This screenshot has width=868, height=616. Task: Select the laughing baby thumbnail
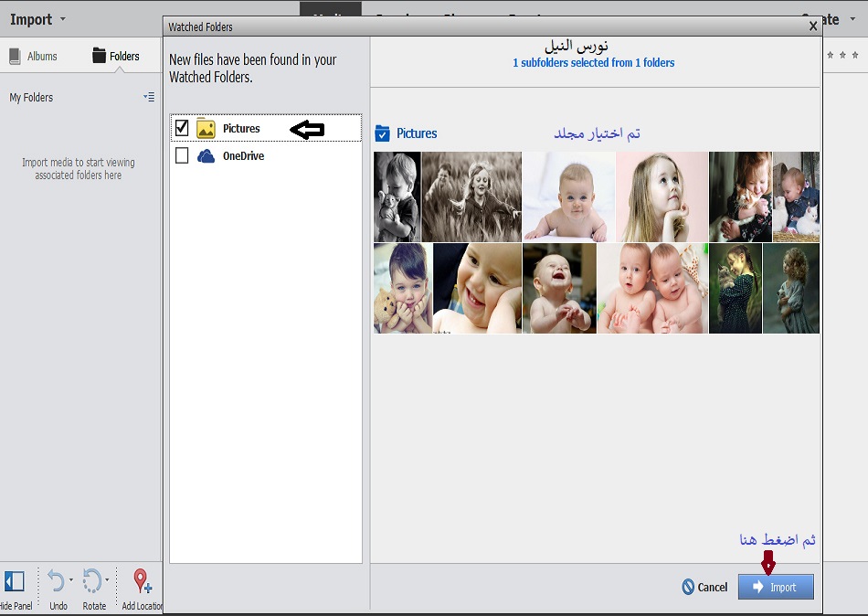(559, 288)
